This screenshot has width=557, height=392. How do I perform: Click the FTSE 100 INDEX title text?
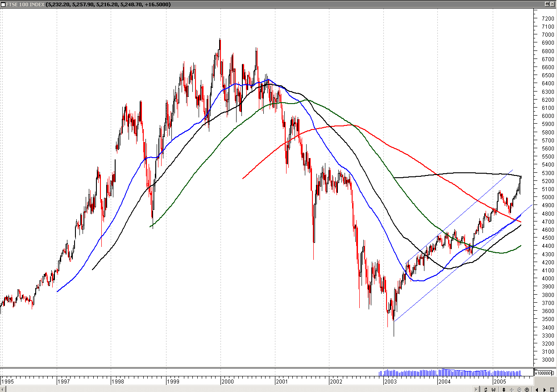[x=25, y=4]
